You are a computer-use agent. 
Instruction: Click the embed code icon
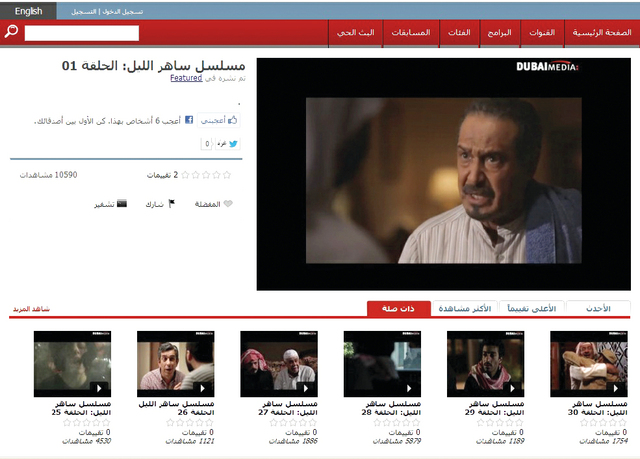coord(122,203)
